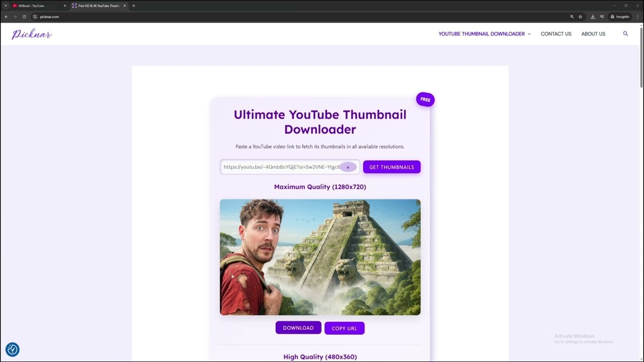Viewport: 644px width, 362px height.
Task: Click the 'Paste a YouTube video link' description text
Action: (320, 147)
